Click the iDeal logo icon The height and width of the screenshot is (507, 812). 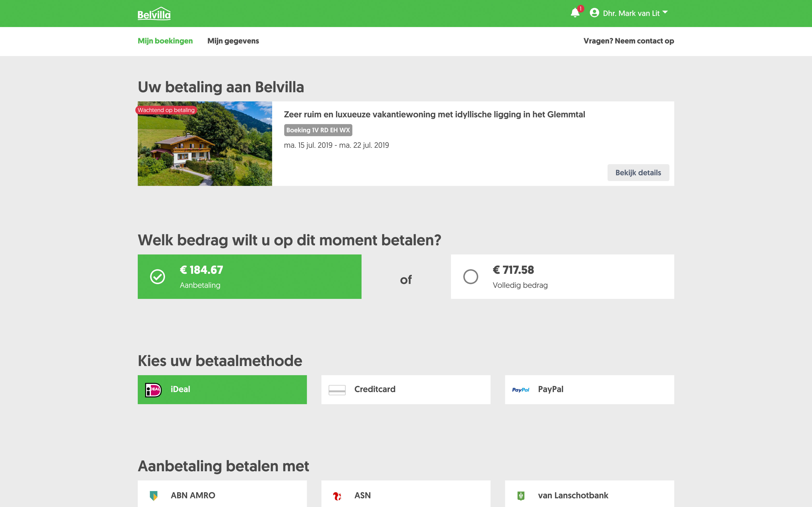coord(153,390)
